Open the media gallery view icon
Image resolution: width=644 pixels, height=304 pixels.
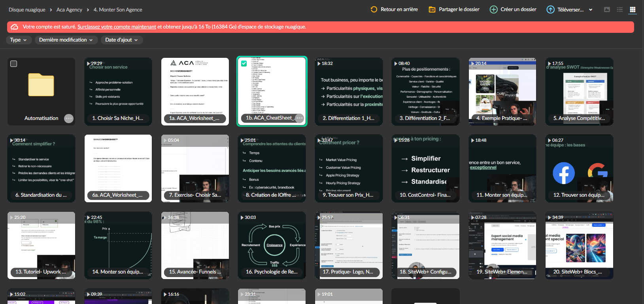(607, 9)
